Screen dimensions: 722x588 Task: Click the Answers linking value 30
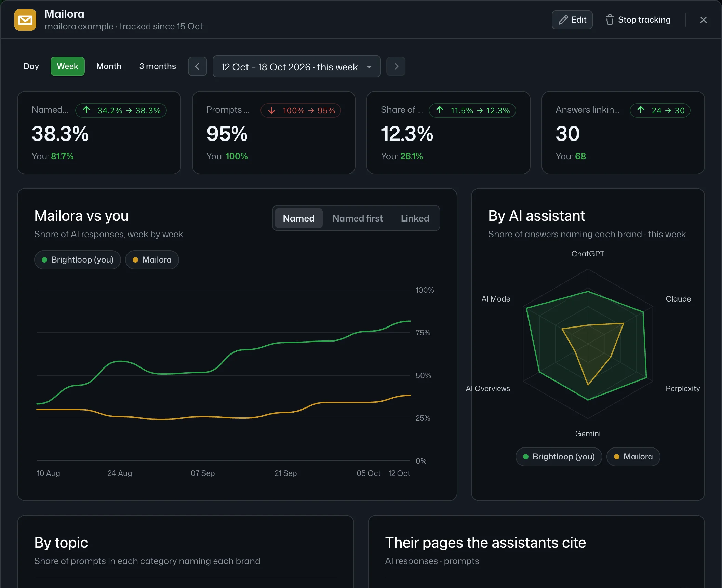pos(568,134)
